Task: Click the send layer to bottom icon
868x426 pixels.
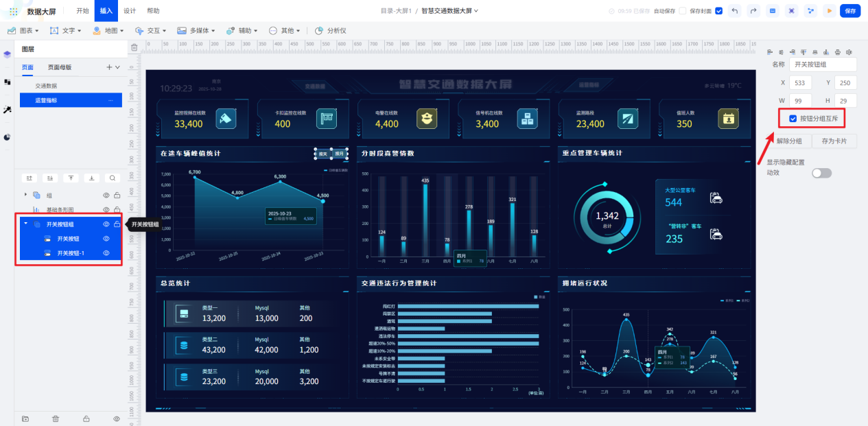Action: pyautogui.click(x=92, y=178)
